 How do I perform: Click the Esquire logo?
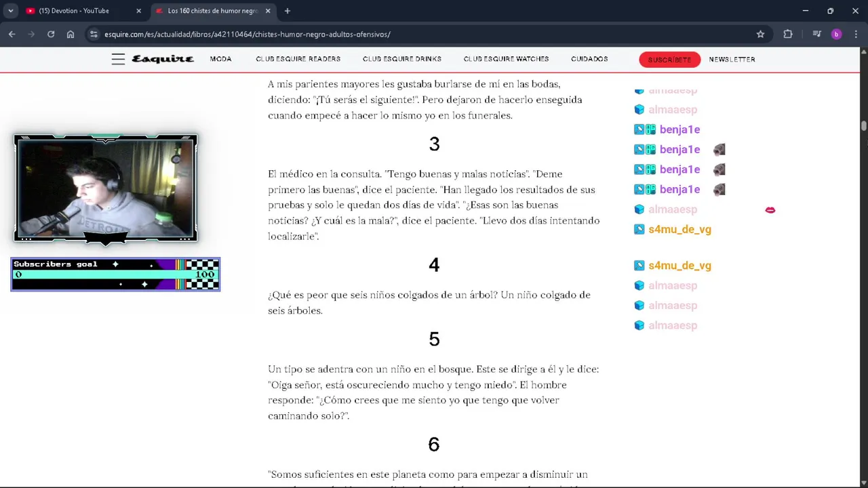tap(163, 59)
